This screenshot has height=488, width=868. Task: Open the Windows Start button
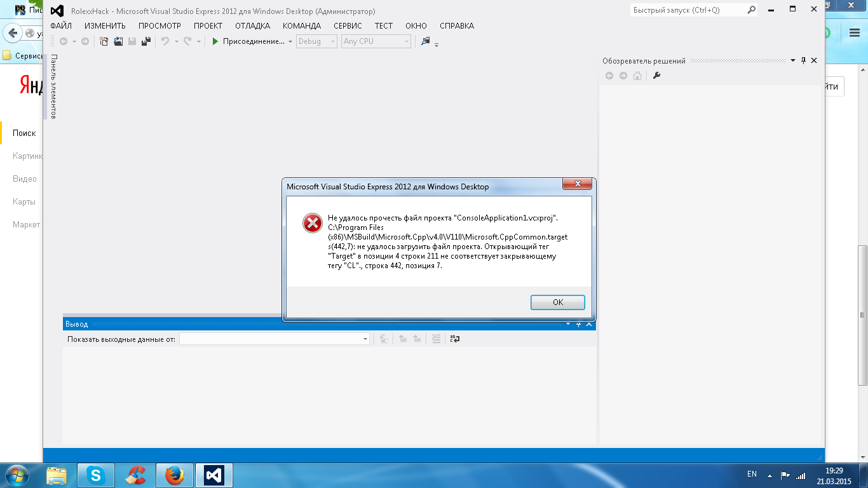16,475
